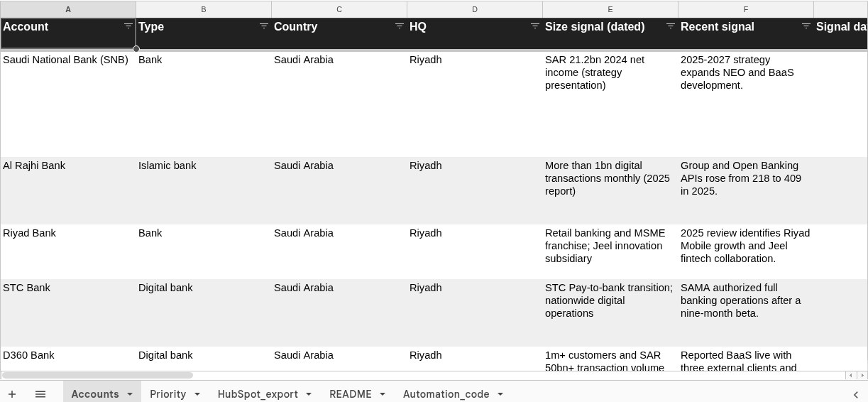Select the HQ header cell
This screenshot has height=402, width=868.
click(x=475, y=33)
